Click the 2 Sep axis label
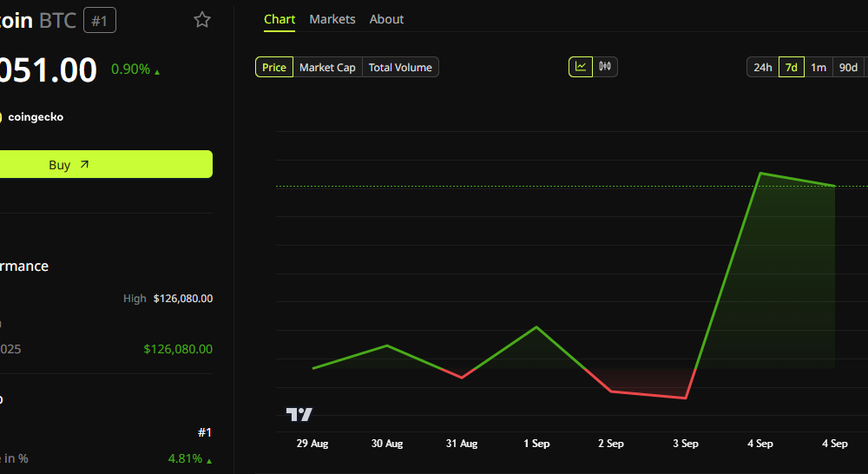The height and width of the screenshot is (474, 868). [x=610, y=444]
